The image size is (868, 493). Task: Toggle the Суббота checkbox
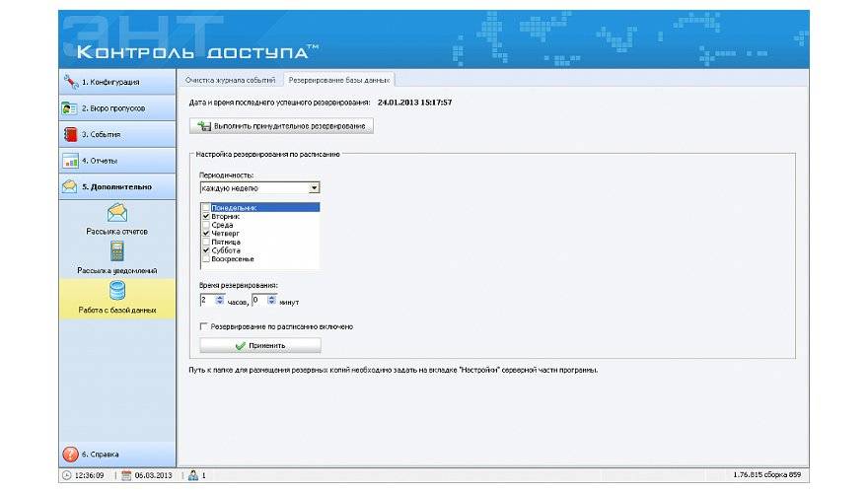pos(205,250)
